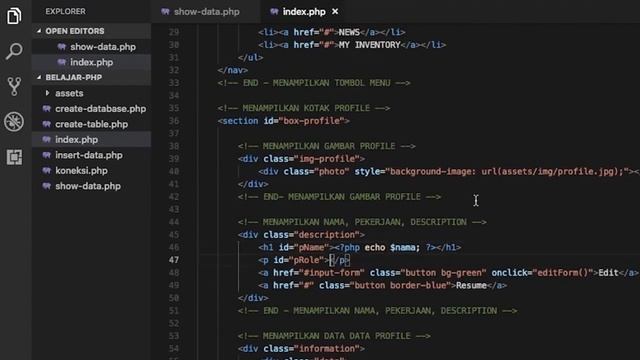
Task: Click the div class="information" line
Action: (301, 349)
